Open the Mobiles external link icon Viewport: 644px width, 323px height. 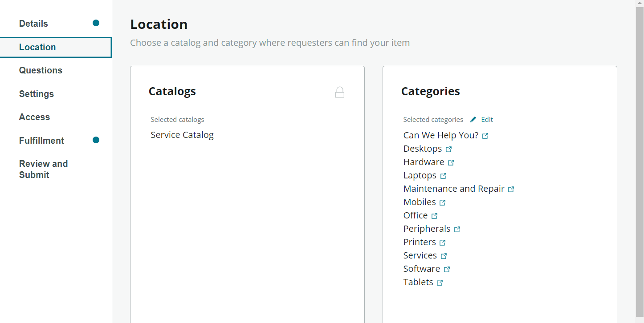[442, 203]
